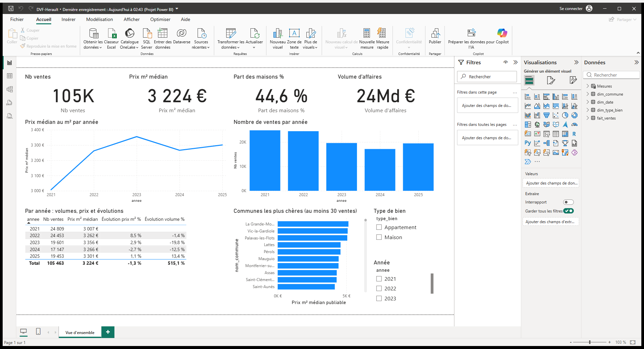Check year 2021 in Année slicer
Image resolution: width=644 pixels, height=349 pixels.
pyautogui.click(x=379, y=279)
